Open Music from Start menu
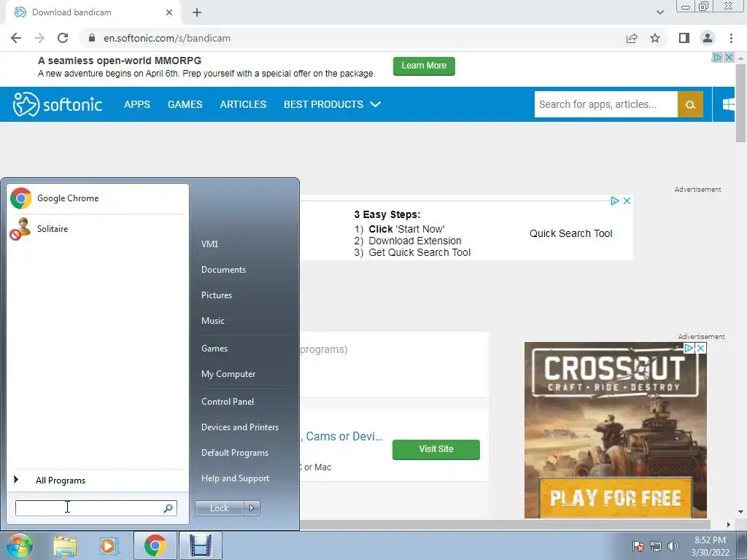The height and width of the screenshot is (560, 747). (213, 321)
